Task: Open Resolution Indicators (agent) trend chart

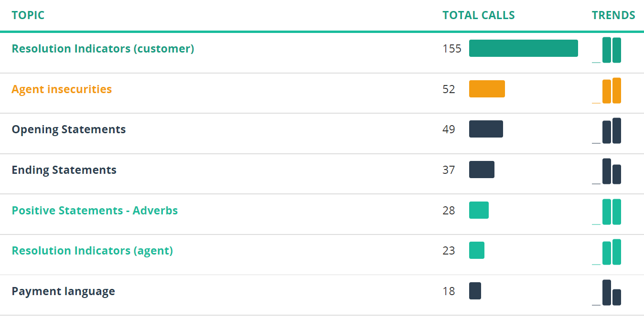Action: point(606,252)
